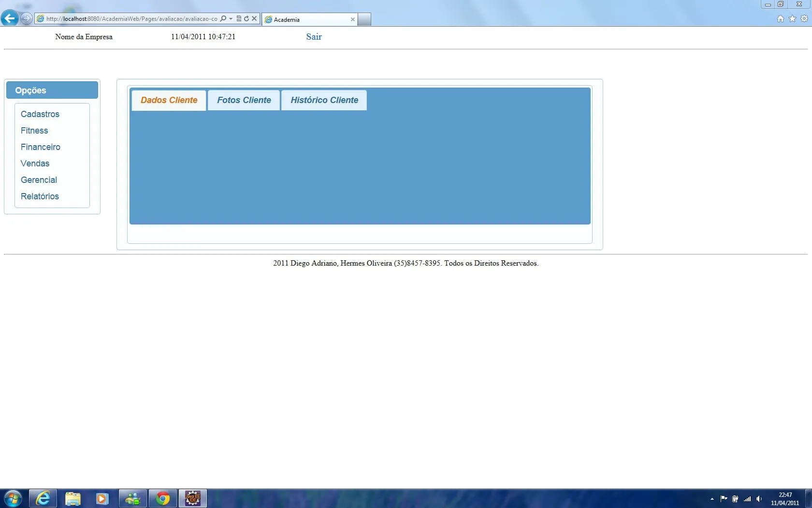Image resolution: width=812 pixels, height=508 pixels.
Task: Click the search magnifier in the address bar
Action: pos(223,19)
